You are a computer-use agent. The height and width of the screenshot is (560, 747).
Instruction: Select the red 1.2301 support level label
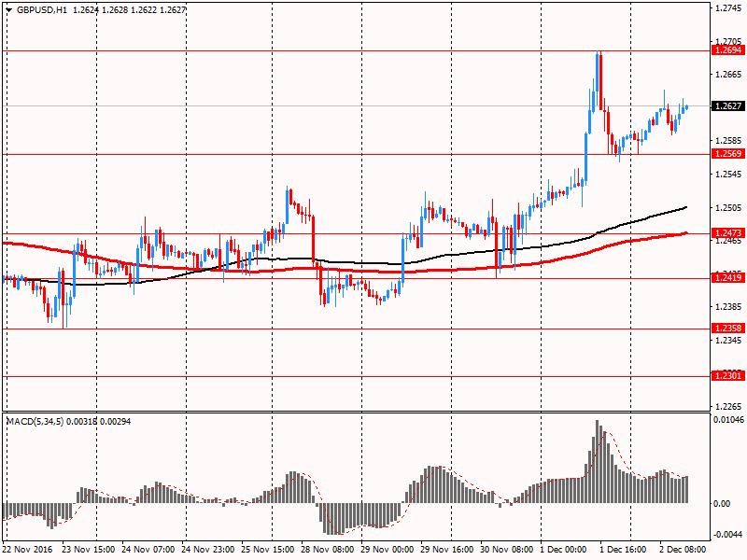(727, 375)
